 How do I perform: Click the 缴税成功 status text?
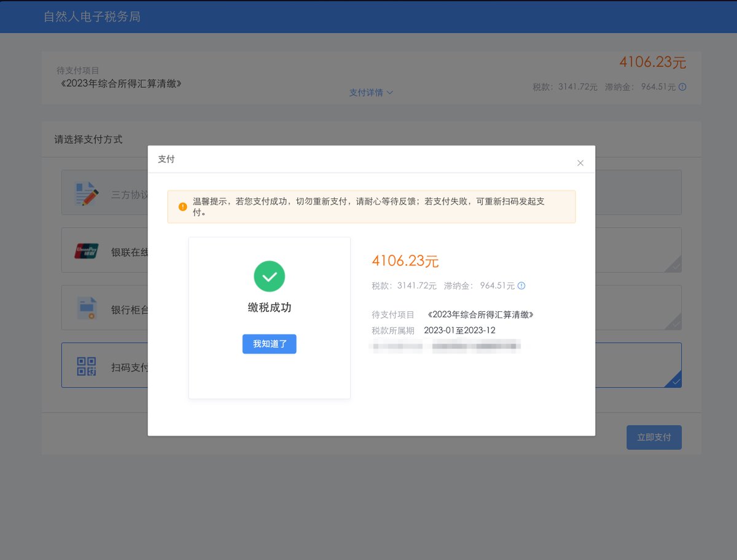269,308
